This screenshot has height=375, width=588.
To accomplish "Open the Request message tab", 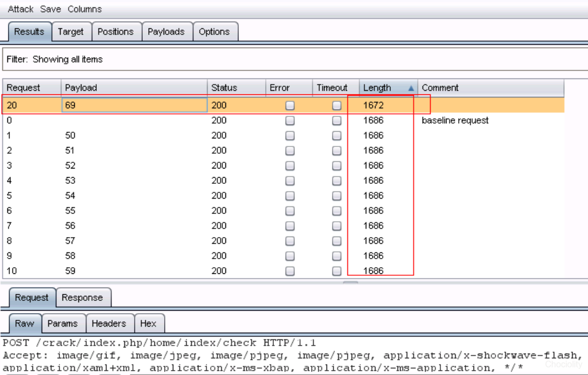I will pos(32,298).
